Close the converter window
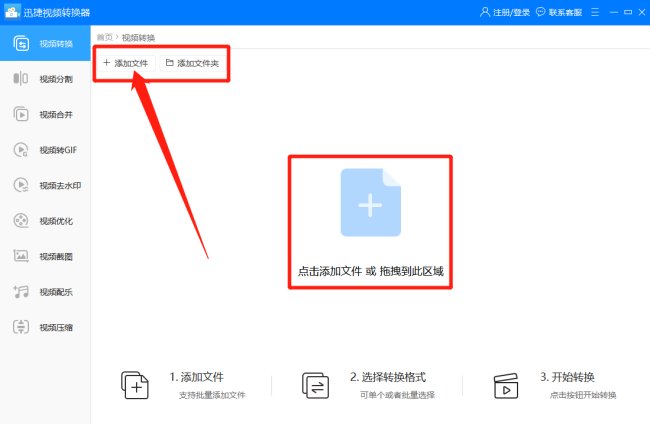Screen dimensions: 650x424 point(642,12)
